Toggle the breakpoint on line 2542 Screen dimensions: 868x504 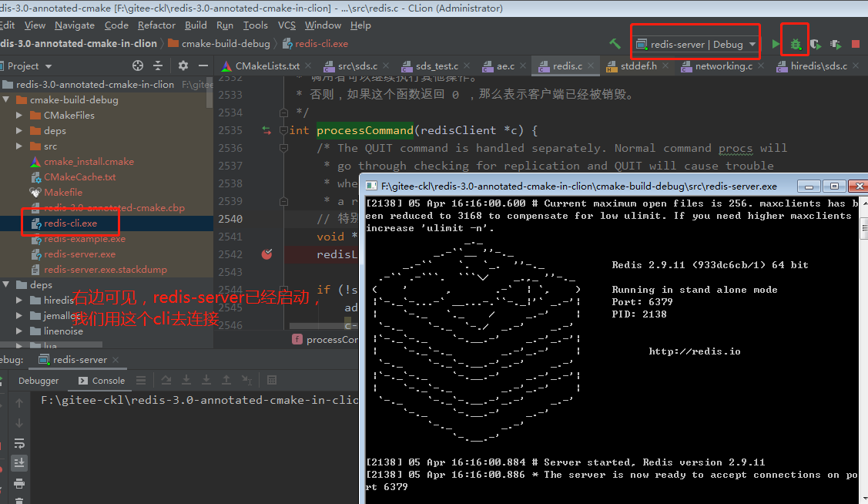coord(266,254)
